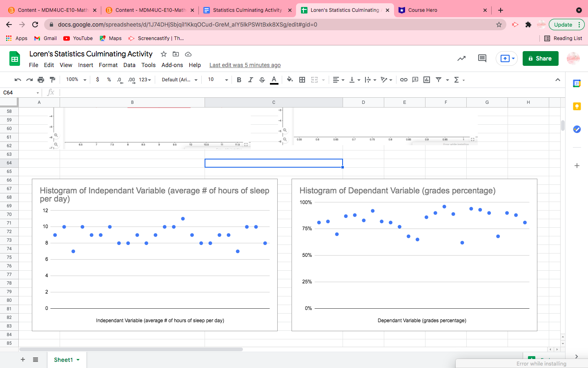588x368 pixels.
Task: Insert a link
Action: tap(404, 79)
